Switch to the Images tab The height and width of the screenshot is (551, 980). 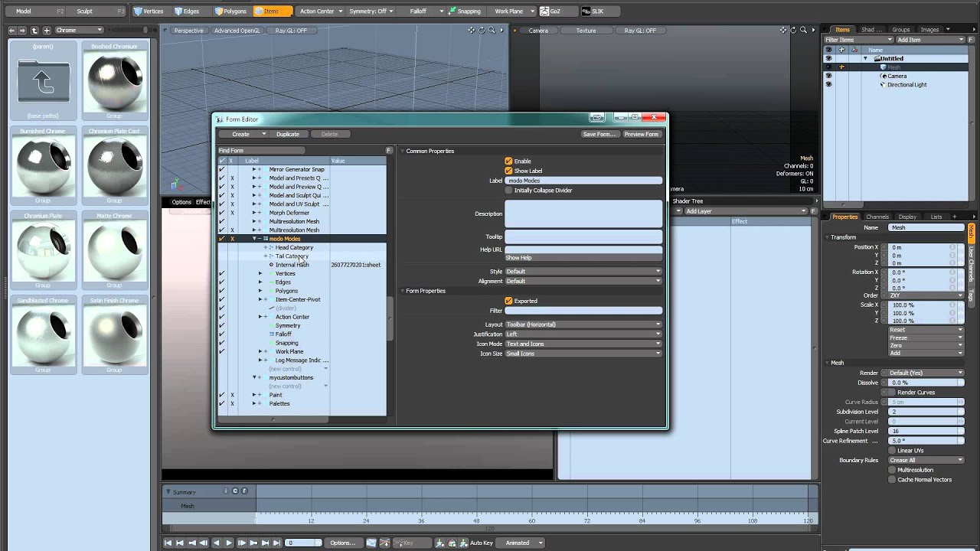tap(929, 30)
